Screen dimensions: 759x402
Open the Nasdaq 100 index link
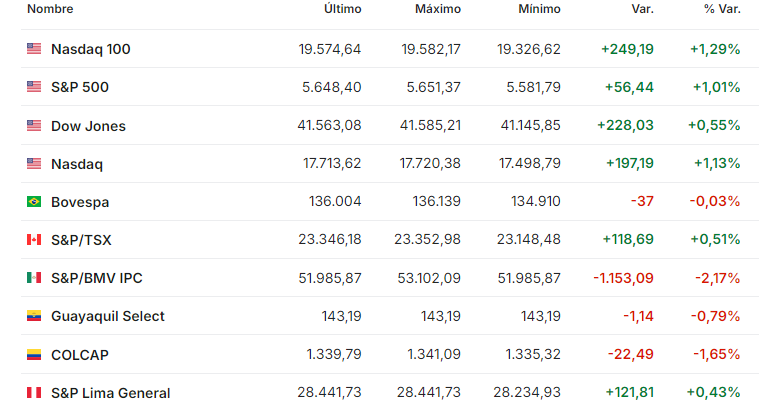[x=91, y=49]
